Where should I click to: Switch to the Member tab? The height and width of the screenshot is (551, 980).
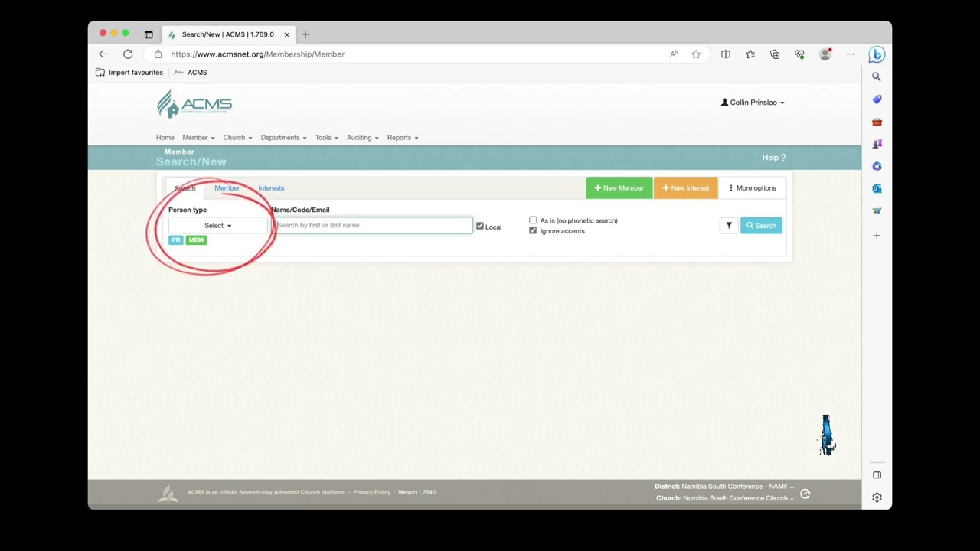[x=227, y=188]
